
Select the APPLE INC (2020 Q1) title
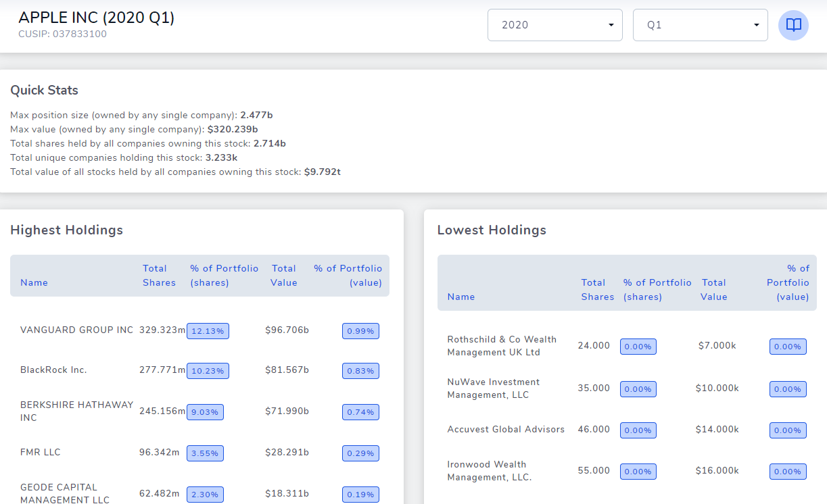(97, 18)
